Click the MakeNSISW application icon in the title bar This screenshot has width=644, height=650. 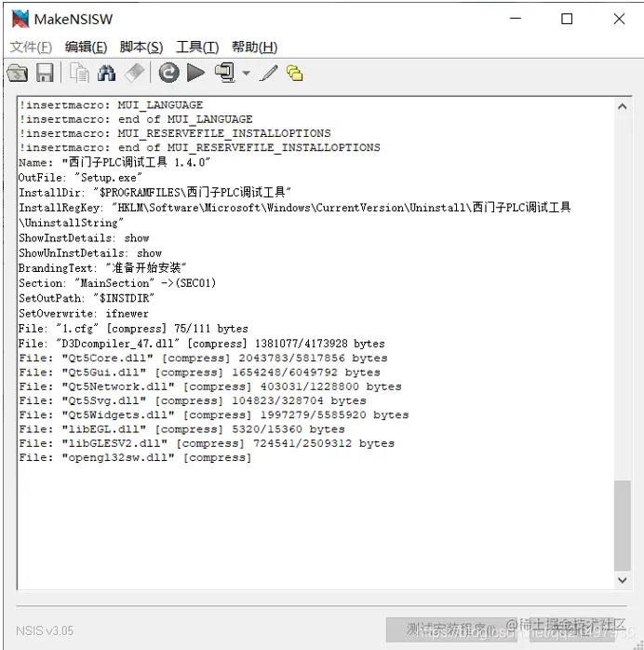(20, 19)
